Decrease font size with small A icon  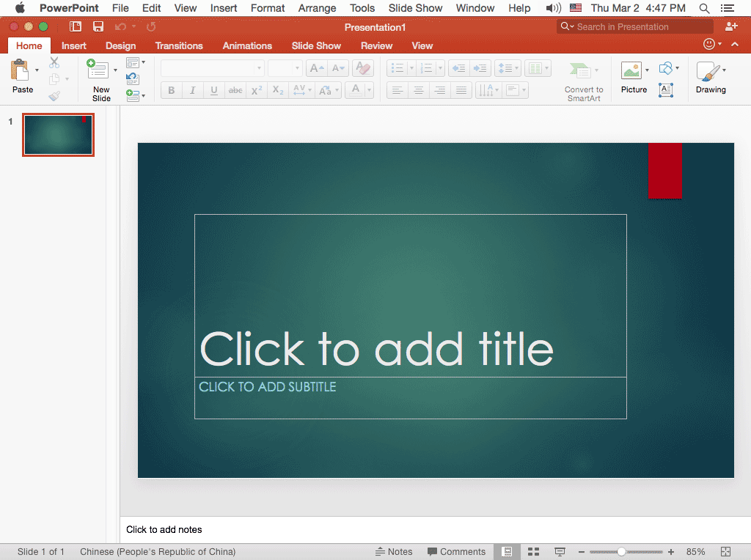click(x=338, y=68)
